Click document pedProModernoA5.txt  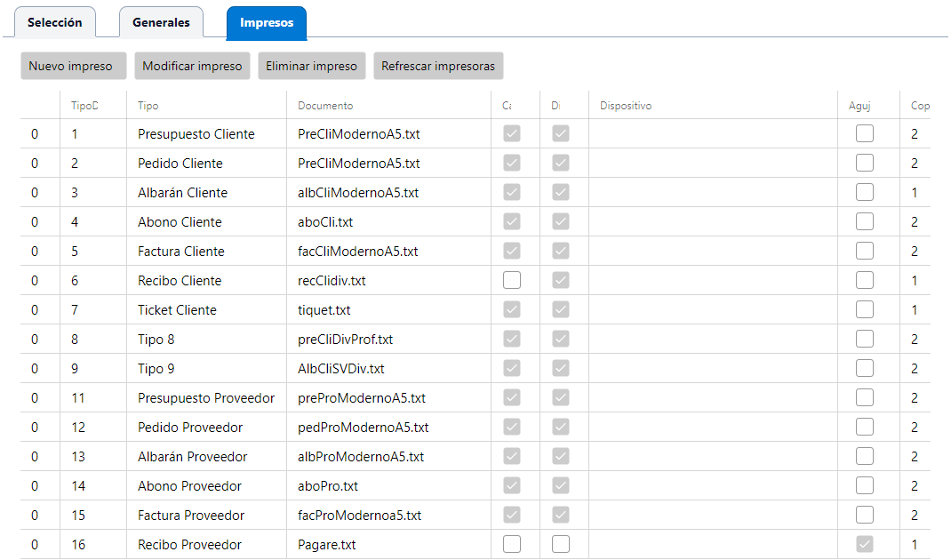coord(364,428)
